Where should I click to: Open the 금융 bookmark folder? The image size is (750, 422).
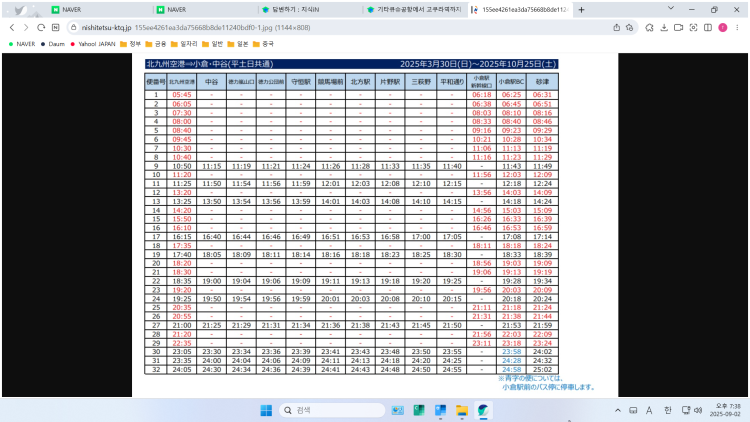[156, 44]
